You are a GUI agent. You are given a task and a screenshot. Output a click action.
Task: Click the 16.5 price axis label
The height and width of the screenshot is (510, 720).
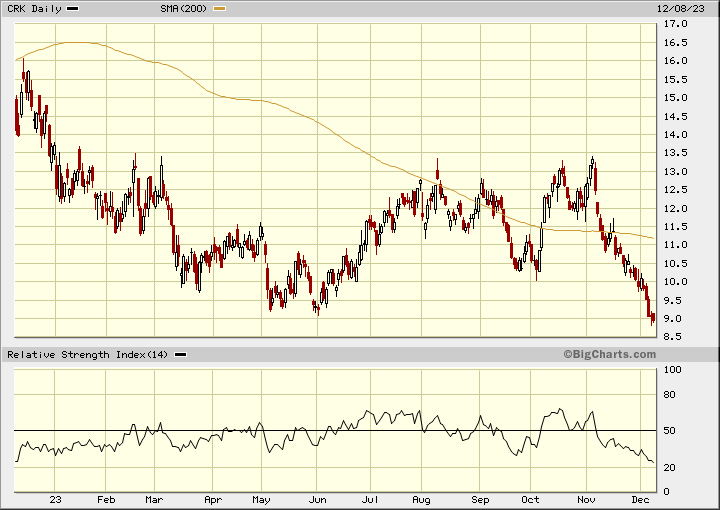[675, 43]
